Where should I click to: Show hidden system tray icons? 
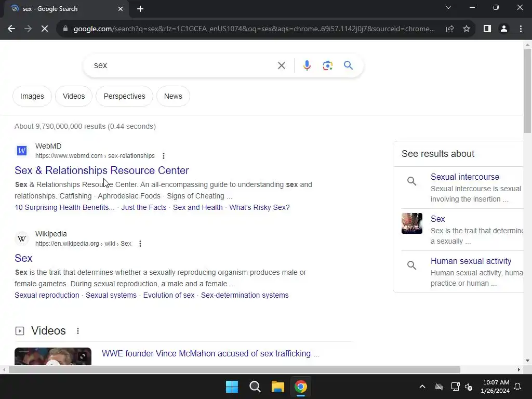(422, 387)
